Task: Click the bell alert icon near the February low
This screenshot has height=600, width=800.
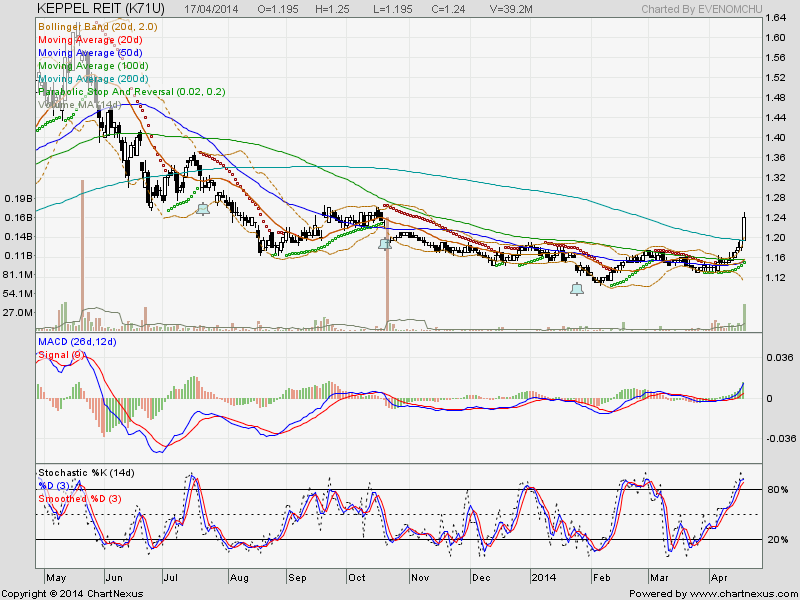Action: [576, 287]
